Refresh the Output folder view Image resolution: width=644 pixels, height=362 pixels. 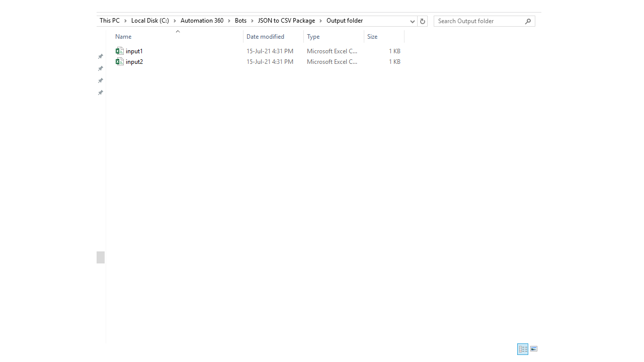tap(422, 21)
